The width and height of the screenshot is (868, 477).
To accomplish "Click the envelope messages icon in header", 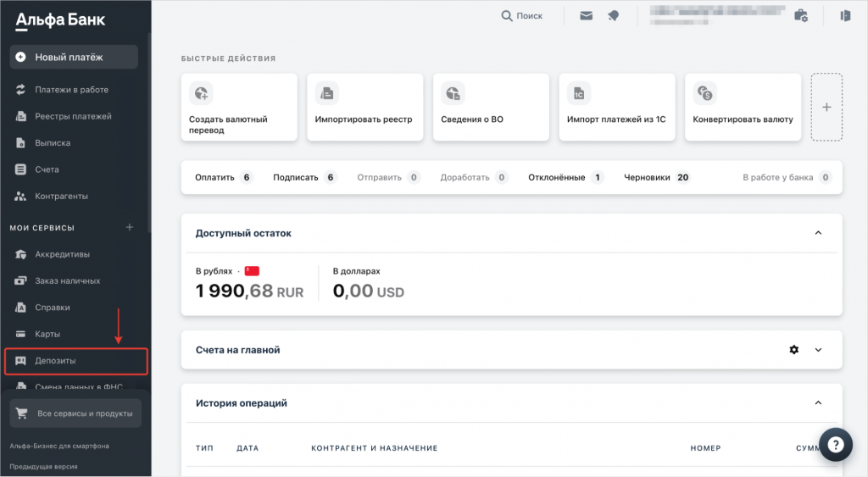I will pos(586,15).
